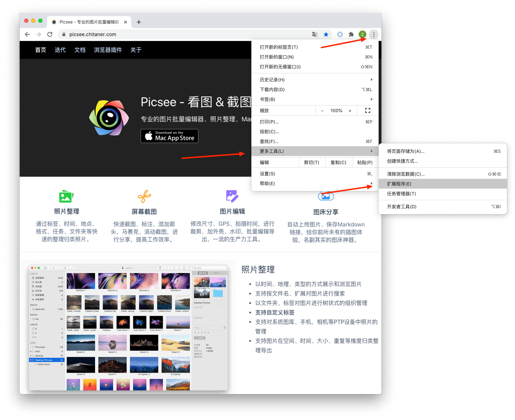Select 打开新的窗口(N) menu entry
This screenshot has height=420, width=515.
(315, 57)
